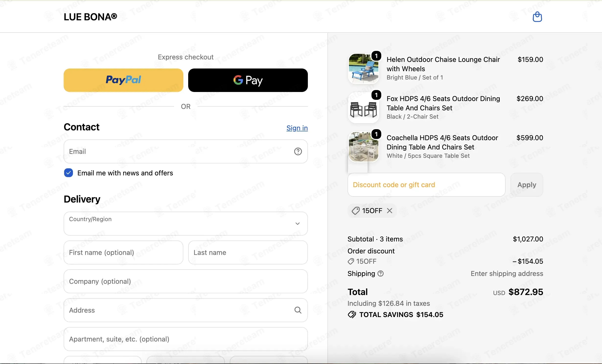Image resolution: width=602 pixels, height=364 pixels.
Task: Click the Express checkout label
Action: pyautogui.click(x=185, y=57)
